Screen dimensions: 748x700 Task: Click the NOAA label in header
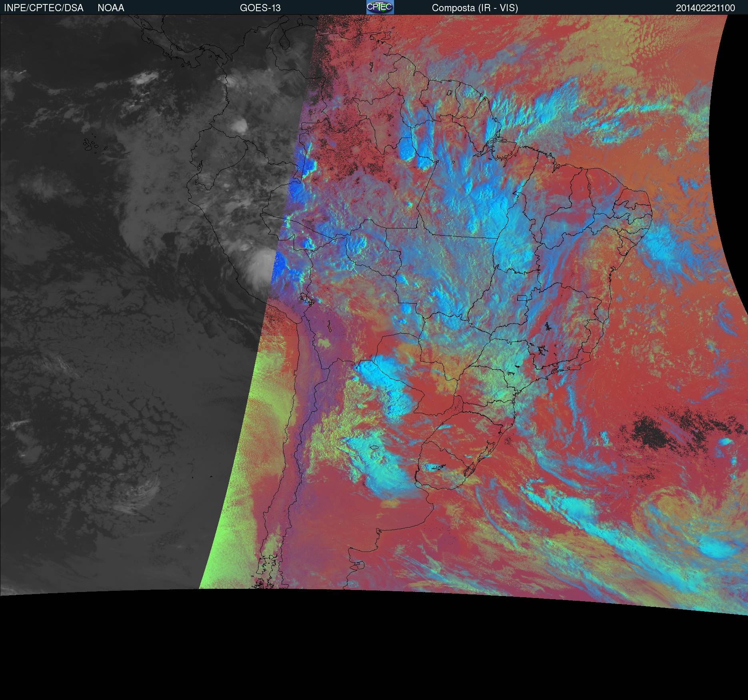pyautogui.click(x=111, y=8)
